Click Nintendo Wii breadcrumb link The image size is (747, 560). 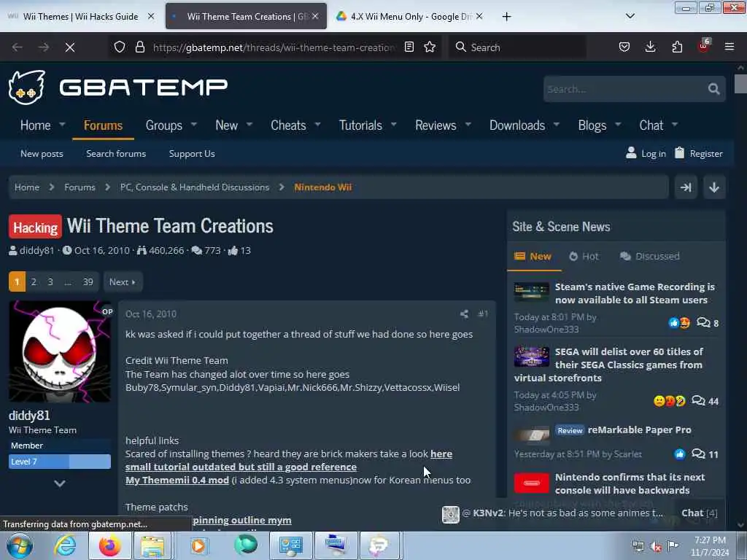pyautogui.click(x=323, y=187)
